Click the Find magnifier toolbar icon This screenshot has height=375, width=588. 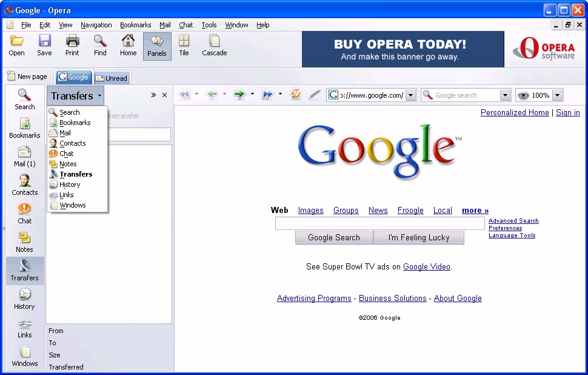[x=100, y=41]
